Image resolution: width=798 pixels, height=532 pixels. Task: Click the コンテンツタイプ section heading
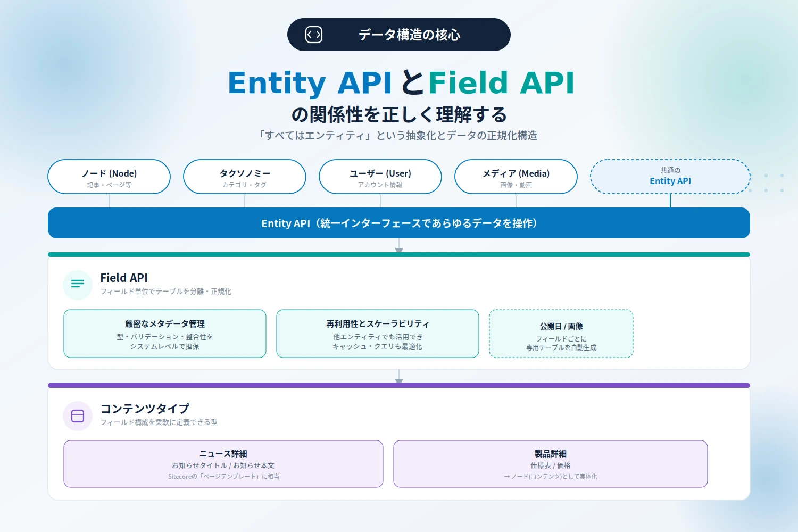[x=145, y=409]
